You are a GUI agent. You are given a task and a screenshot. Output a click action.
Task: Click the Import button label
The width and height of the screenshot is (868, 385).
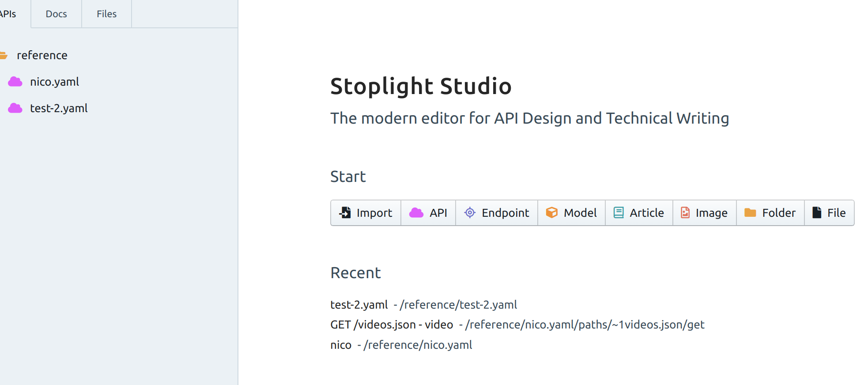coord(374,213)
